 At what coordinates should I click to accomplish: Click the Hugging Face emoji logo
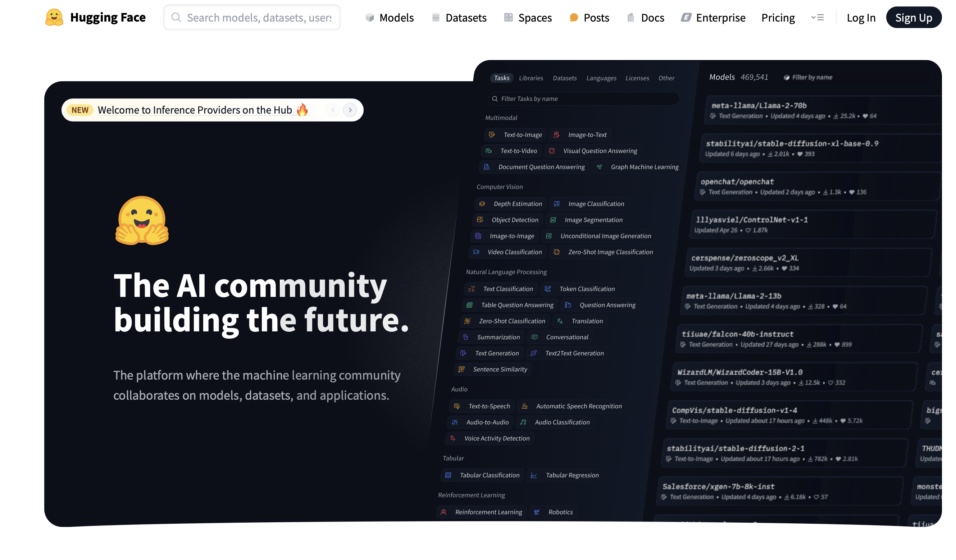[54, 18]
